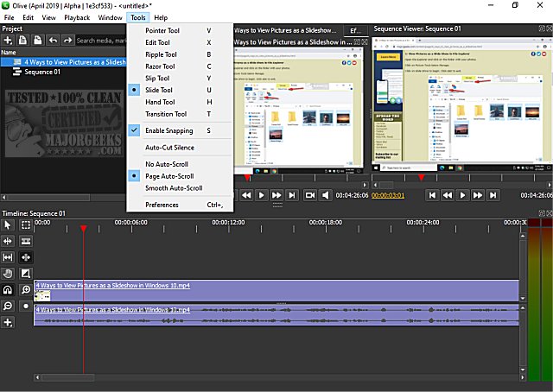The image size is (553, 392).
Task: Choose Razor Tool from the Tools menu
Action: pos(160,66)
